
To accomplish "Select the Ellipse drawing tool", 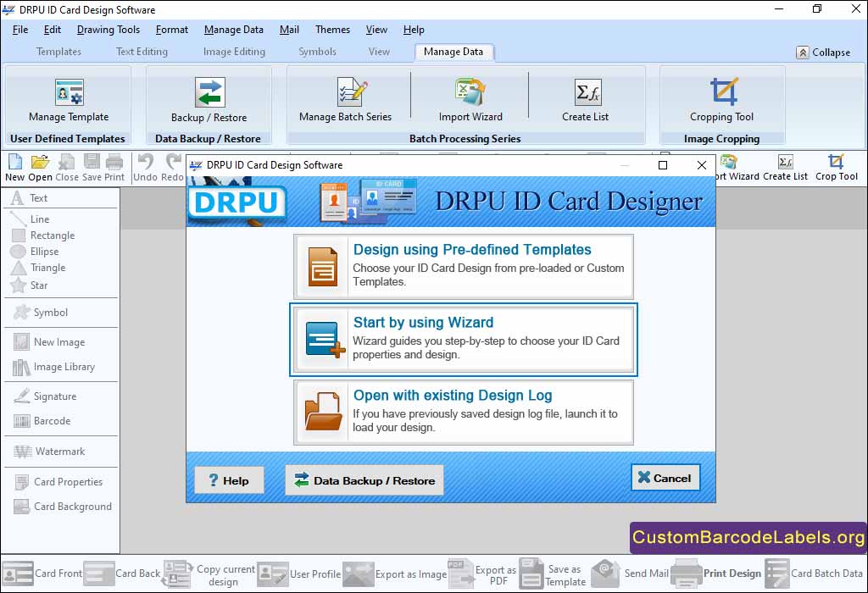I will click(x=35, y=251).
